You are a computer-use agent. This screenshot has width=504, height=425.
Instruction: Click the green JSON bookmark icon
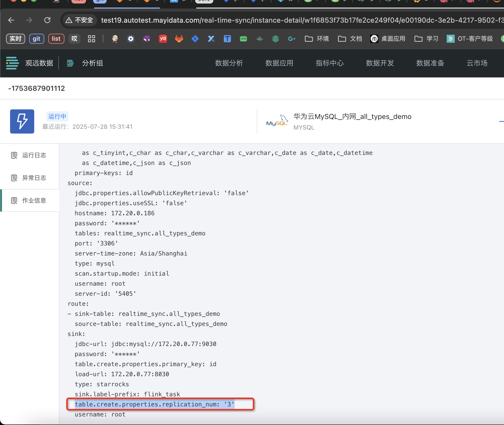[x=243, y=39]
